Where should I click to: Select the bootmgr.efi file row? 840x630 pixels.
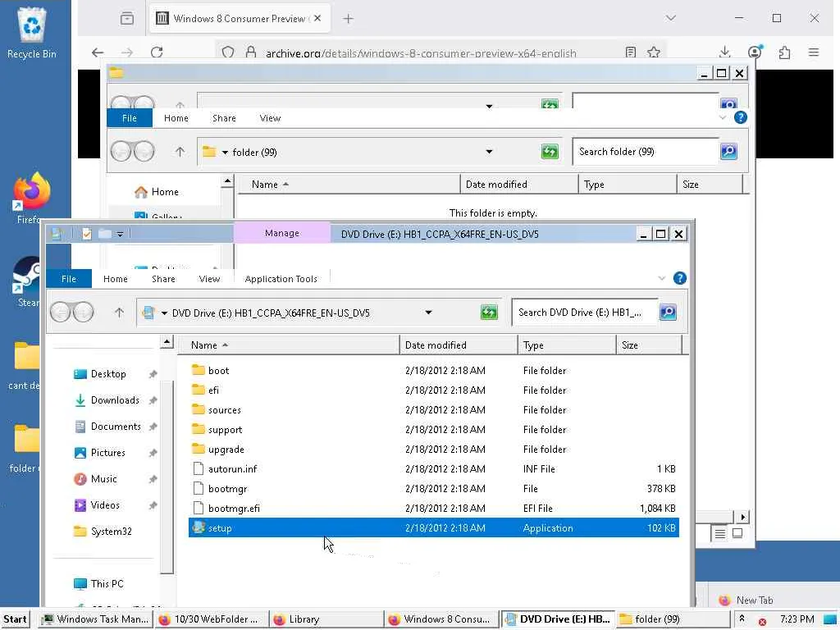click(433, 508)
